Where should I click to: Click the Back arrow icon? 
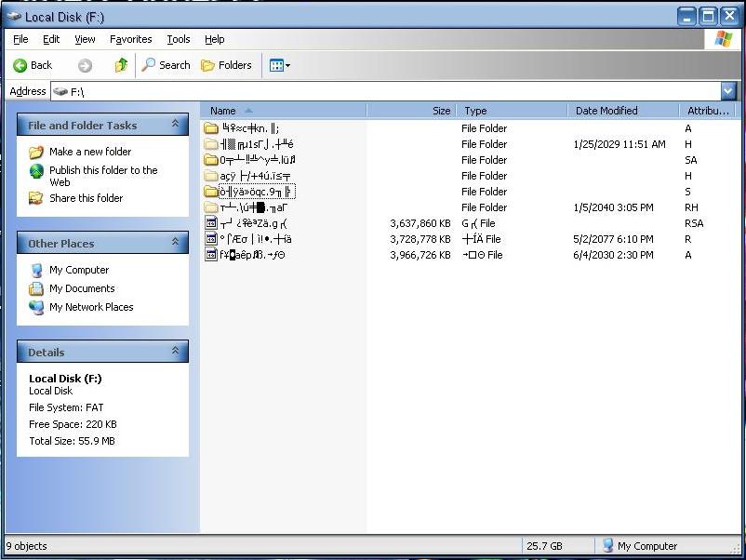click(20, 65)
